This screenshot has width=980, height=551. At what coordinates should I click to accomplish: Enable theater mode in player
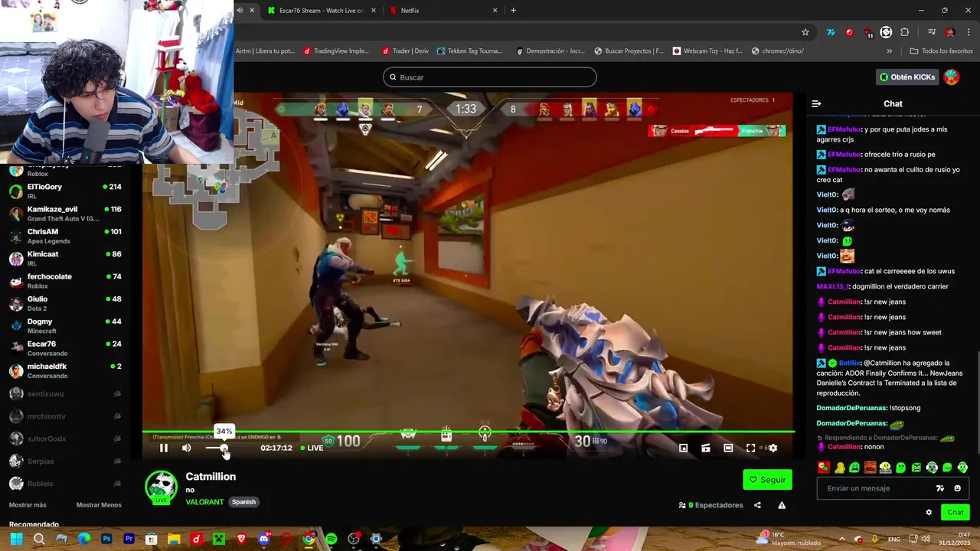pos(728,448)
